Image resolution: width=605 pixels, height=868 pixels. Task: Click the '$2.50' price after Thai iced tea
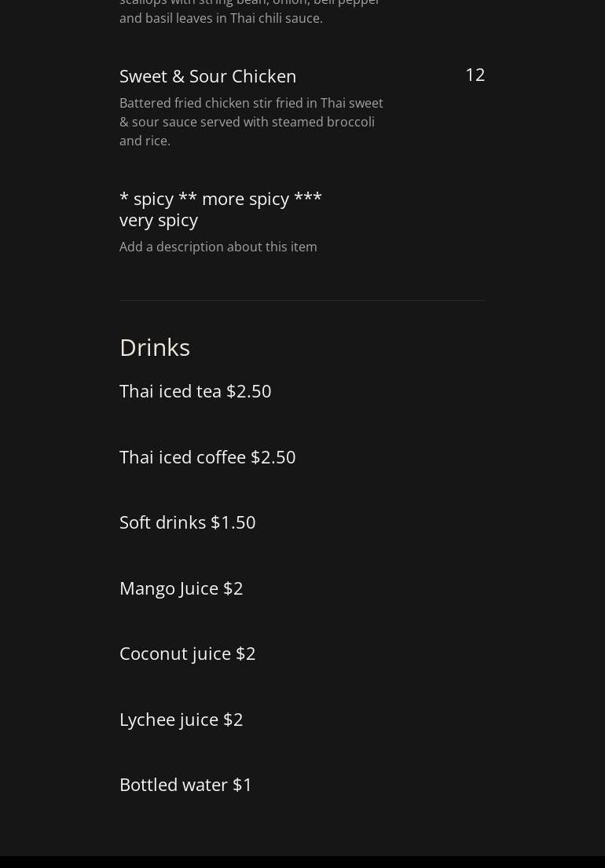(x=249, y=391)
